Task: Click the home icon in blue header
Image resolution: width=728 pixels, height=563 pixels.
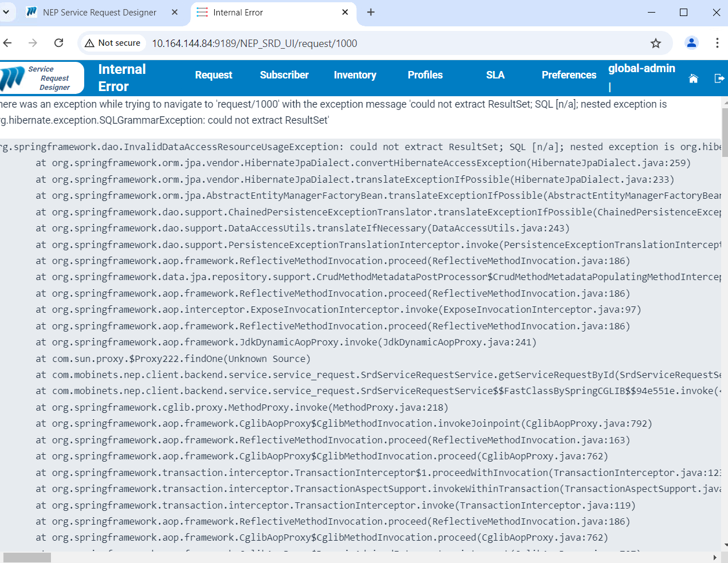Action: (x=693, y=78)
